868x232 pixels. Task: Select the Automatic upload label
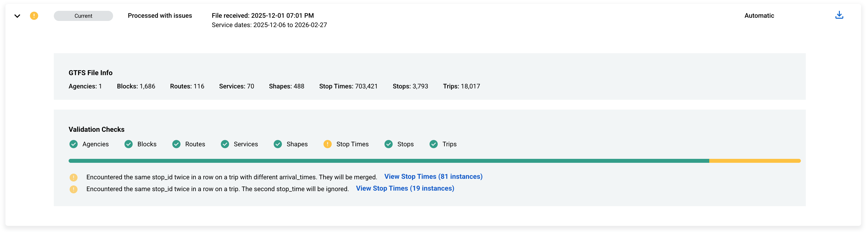759,16
